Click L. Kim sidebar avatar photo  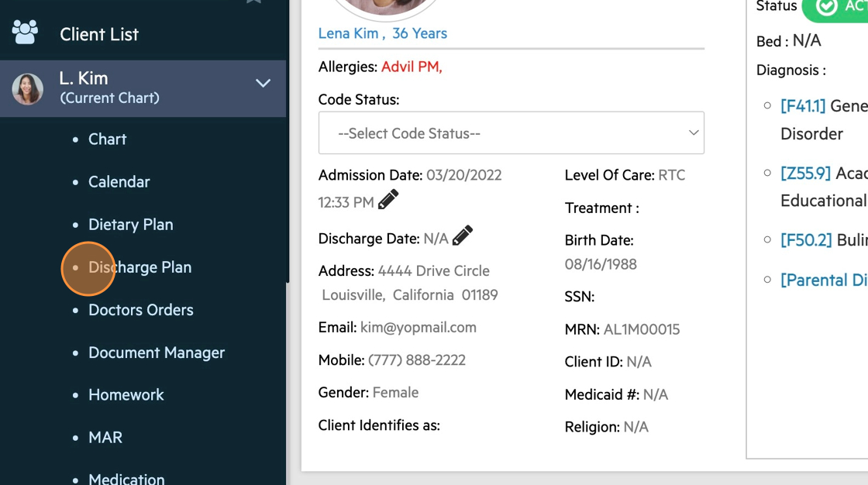27,88
